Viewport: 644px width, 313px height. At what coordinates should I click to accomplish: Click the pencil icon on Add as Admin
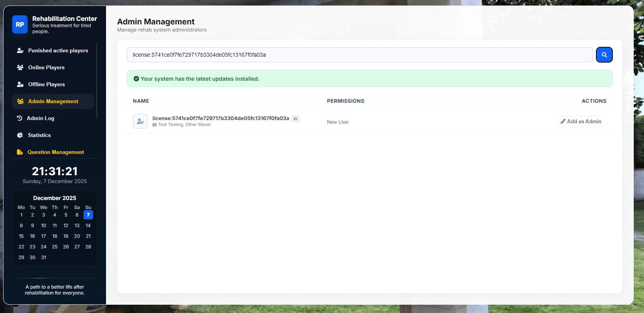(563, 122)
